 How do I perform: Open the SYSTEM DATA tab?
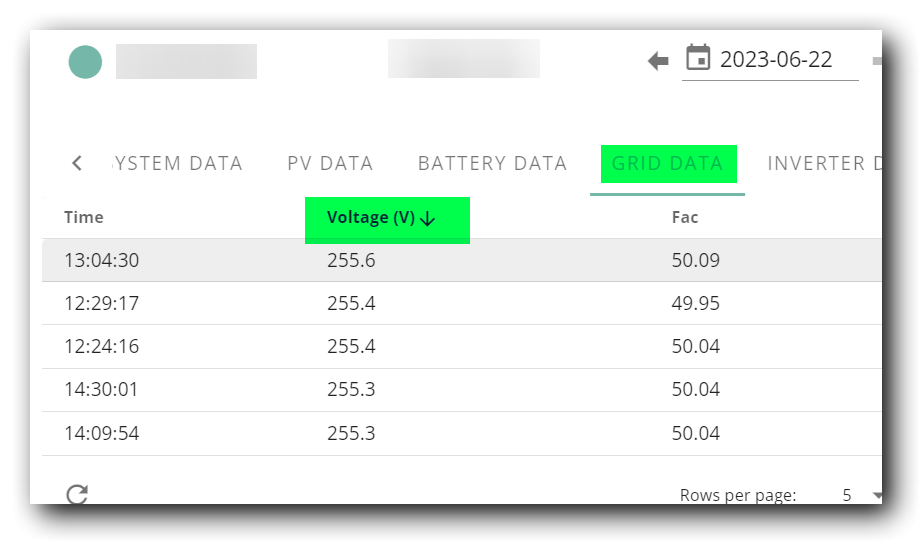[x=177, y=163]
